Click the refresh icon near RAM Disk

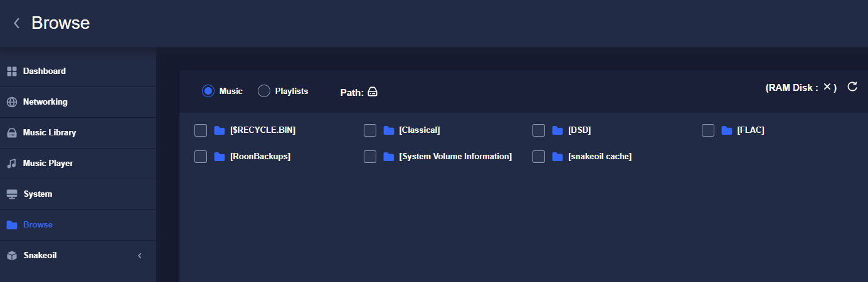click(852, 86)
